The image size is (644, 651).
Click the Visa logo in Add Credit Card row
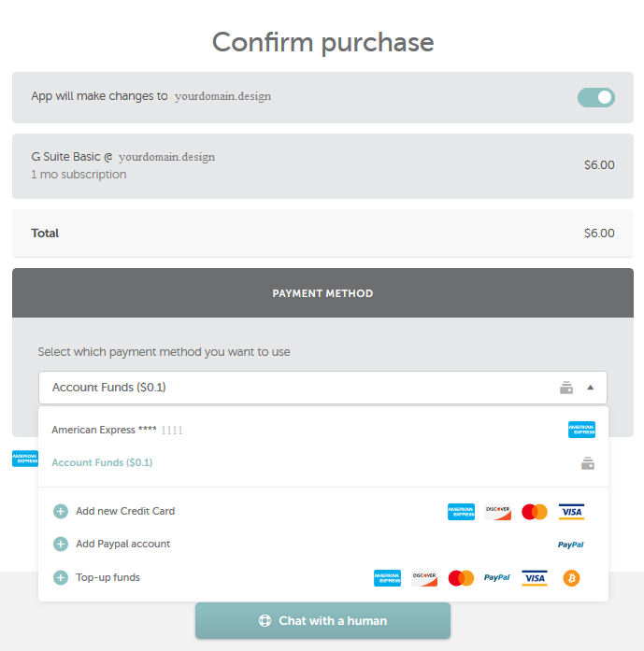(571, 512)
